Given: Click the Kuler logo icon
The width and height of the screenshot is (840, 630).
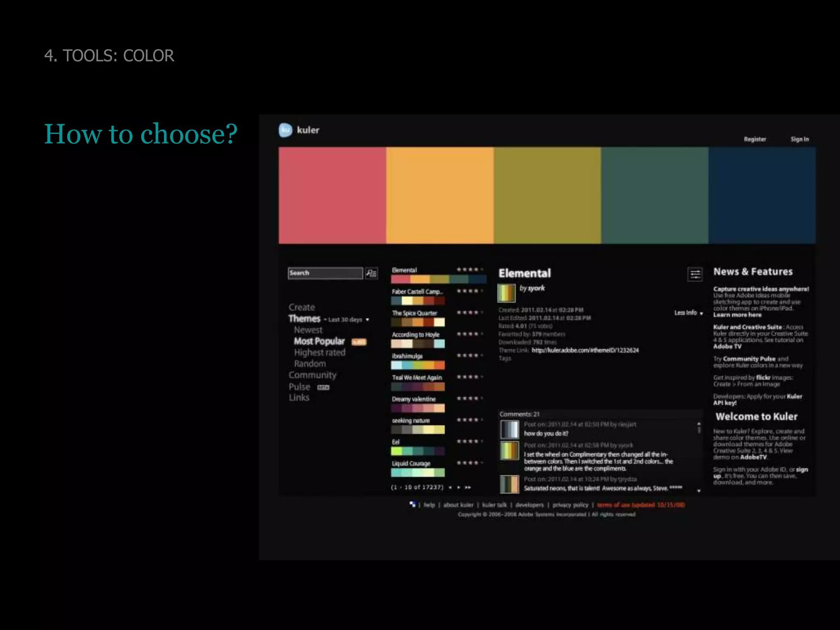Looking at the screenshot, I should 285,130.
